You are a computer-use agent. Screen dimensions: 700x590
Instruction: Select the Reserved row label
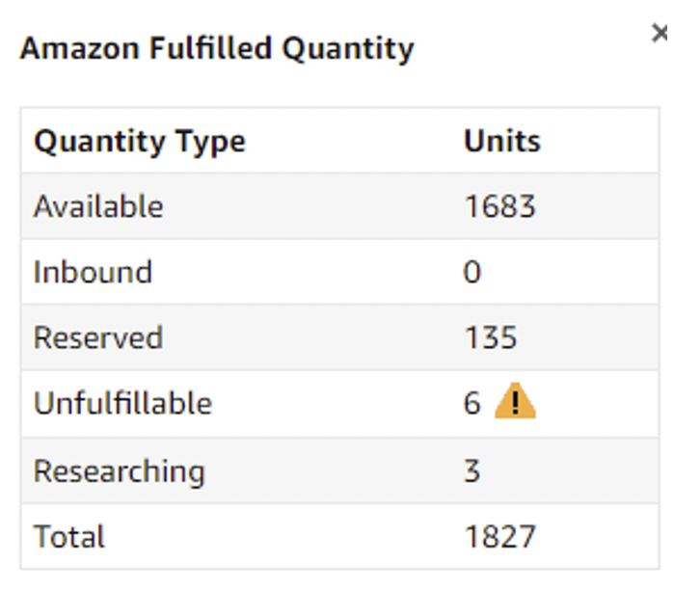[98, 337]
